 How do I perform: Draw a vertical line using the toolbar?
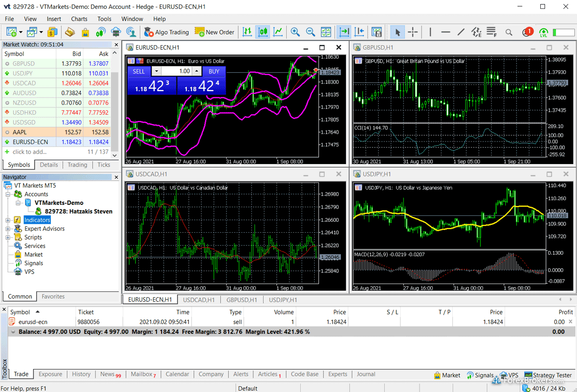[430, 32]
